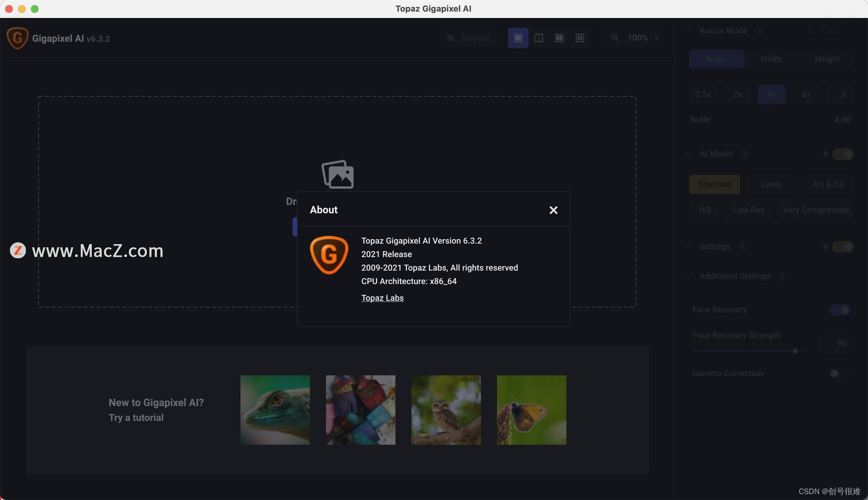Viewport: 868px width, 500px height.
Task: Select the Width resize mode tab
Action: coord(771,59)
